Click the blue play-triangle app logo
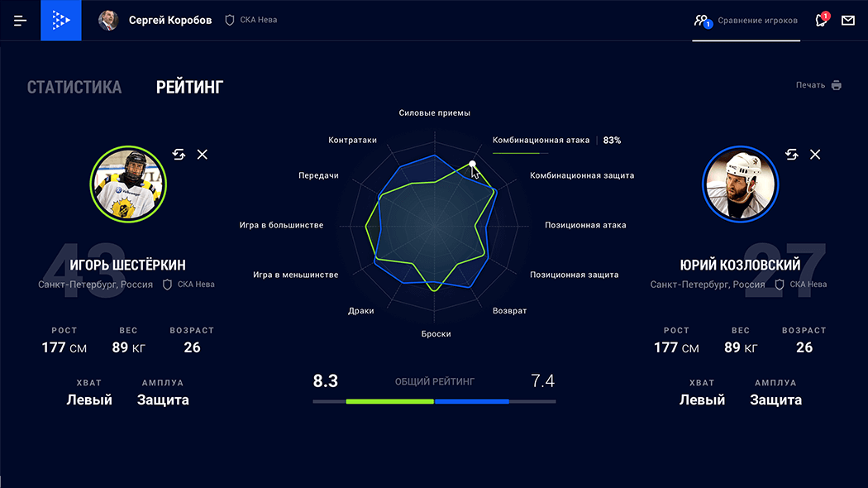This screenshot has height=488, width=868. point(61,21)
